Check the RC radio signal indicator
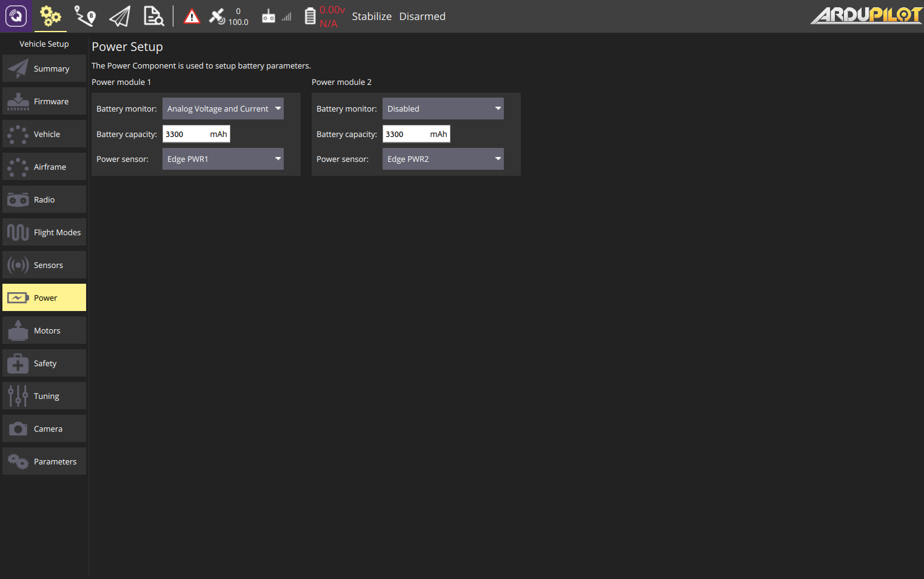Image resolution: width=924 pixels, height=579 pixels. point(276,16)
